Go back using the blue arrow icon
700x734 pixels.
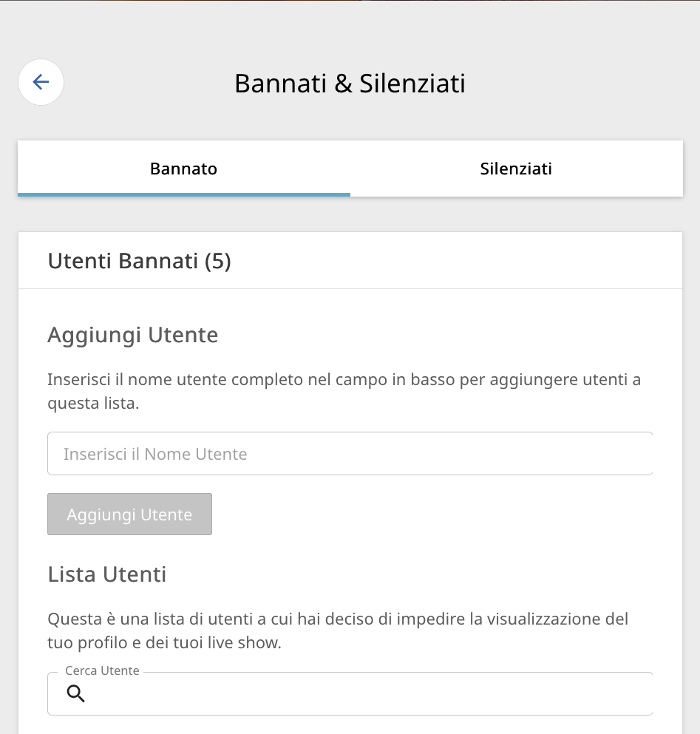pos(41,82)
